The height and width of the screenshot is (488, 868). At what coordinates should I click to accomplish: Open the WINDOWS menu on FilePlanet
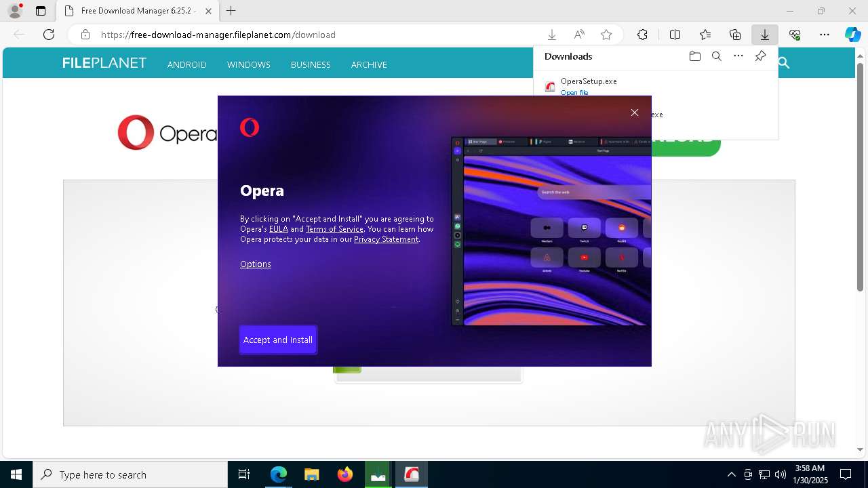pos(249,64)
